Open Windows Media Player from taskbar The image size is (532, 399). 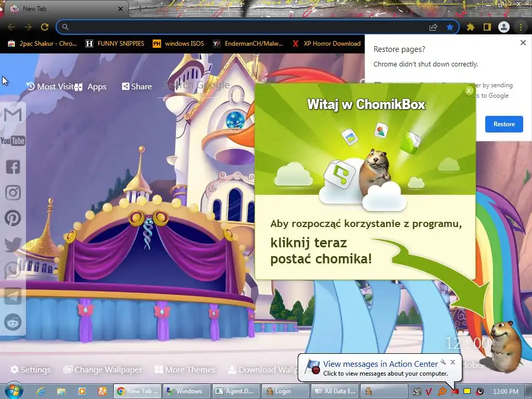(x=82, y=391)
